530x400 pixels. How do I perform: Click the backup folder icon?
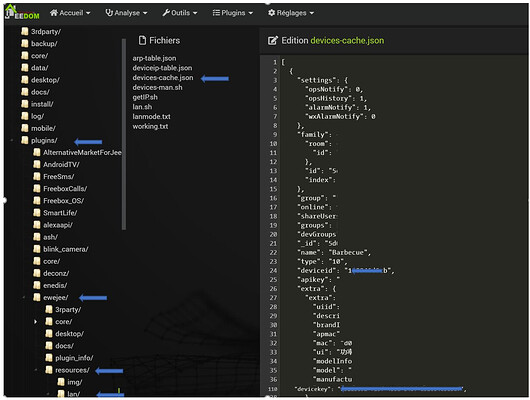tap(25, 43)
